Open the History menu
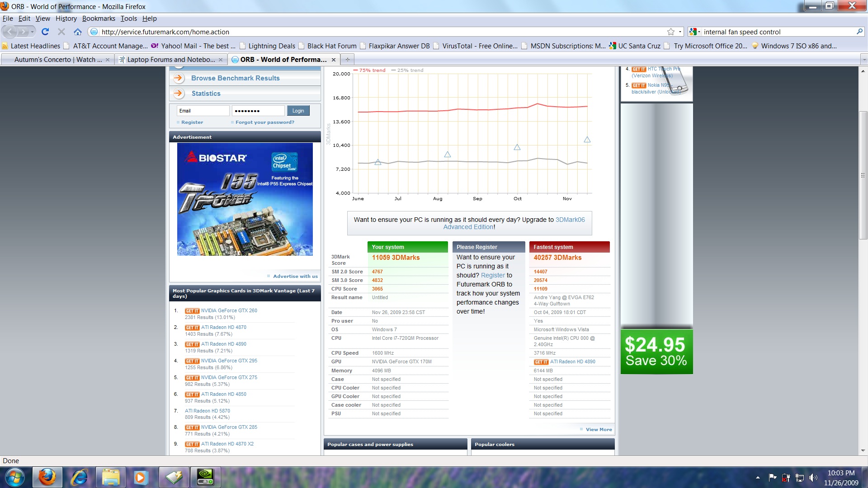Viewport: 868px width, 488px height. tap(66, 19)
